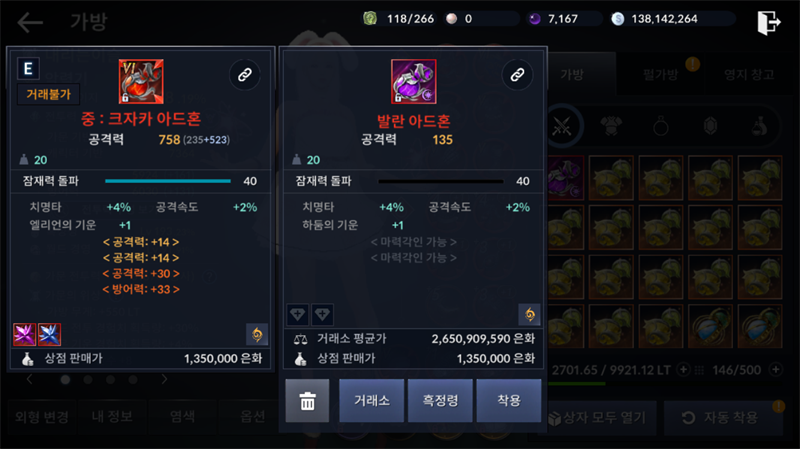Go to the first page dot under equipped item

[x=65, y=380]
